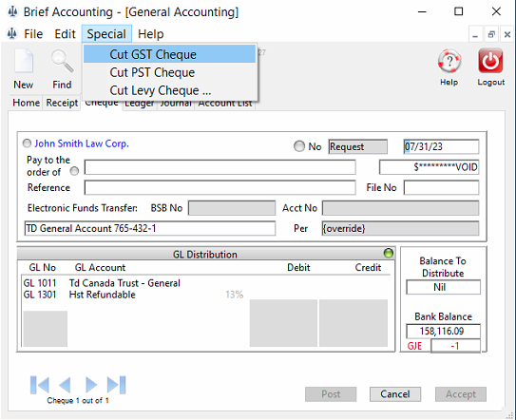Click the 13% tax rate value
This screenshot has width=516, height=420.
pyautogui.click(x=235, y=295)
